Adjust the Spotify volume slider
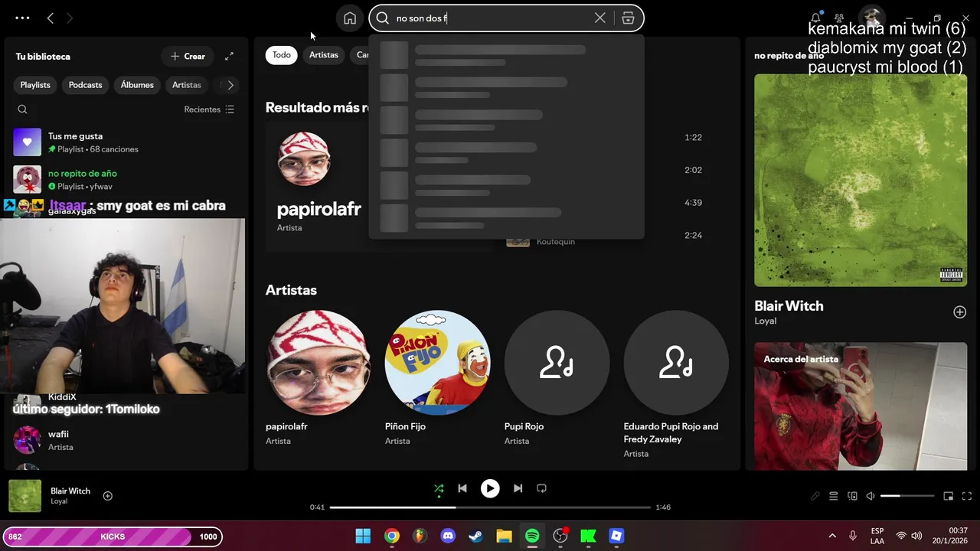Screen dimensions: 980x551 pyautogui.click(x=907, y=496)
